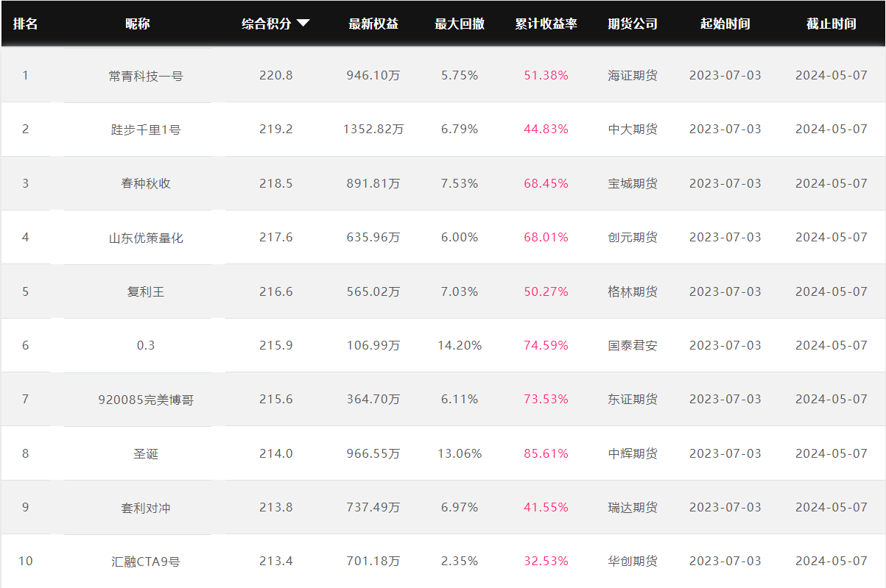Click the 14.20% max drawdown value
The height and width of the screenshot is (588, 886).
(x=460, y=345)
